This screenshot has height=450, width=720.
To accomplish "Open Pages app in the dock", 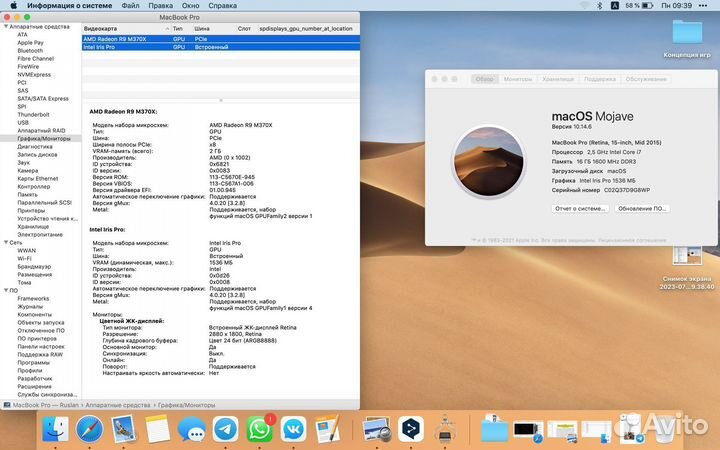I will [x=328, y=429].
